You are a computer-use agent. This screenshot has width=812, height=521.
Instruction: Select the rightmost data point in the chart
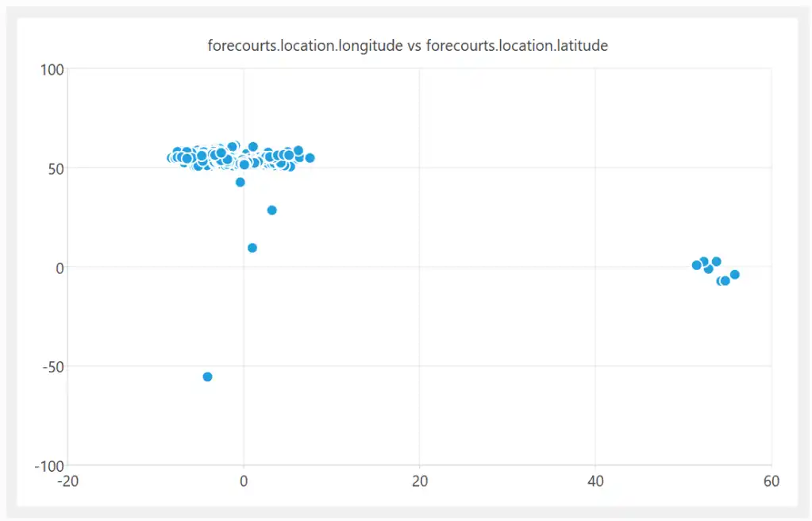click(734, 275)
